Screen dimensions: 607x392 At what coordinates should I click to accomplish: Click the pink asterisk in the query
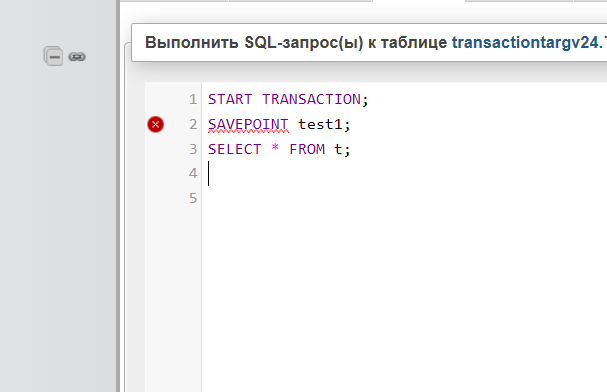[275, 148]
